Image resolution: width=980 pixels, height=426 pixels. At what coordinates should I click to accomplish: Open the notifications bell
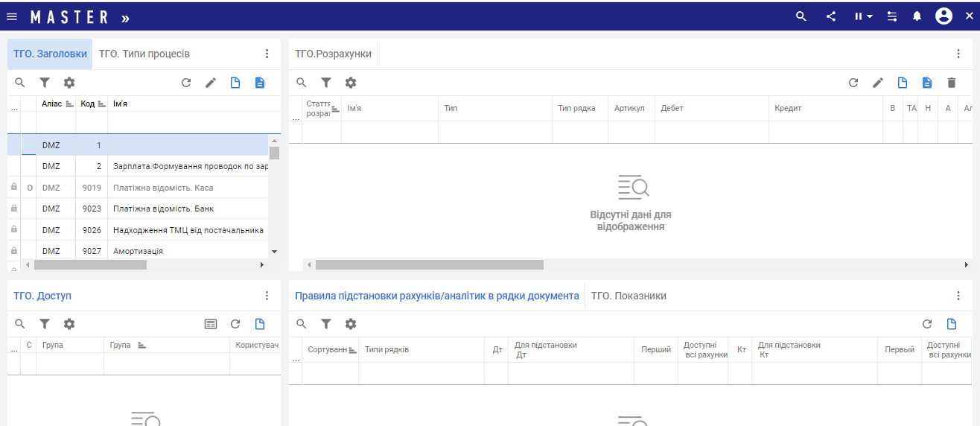click(x=917, y=16)
